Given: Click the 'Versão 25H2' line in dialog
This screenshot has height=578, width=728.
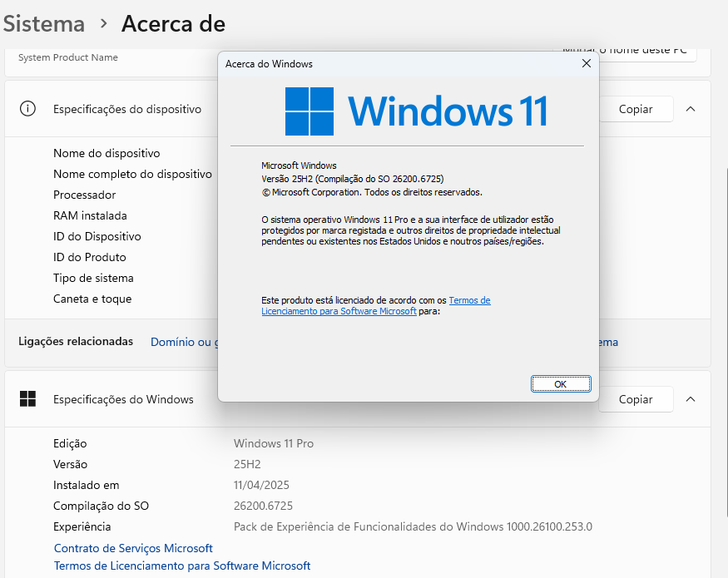Looking at the screenshot, I should tap(353, 179).
